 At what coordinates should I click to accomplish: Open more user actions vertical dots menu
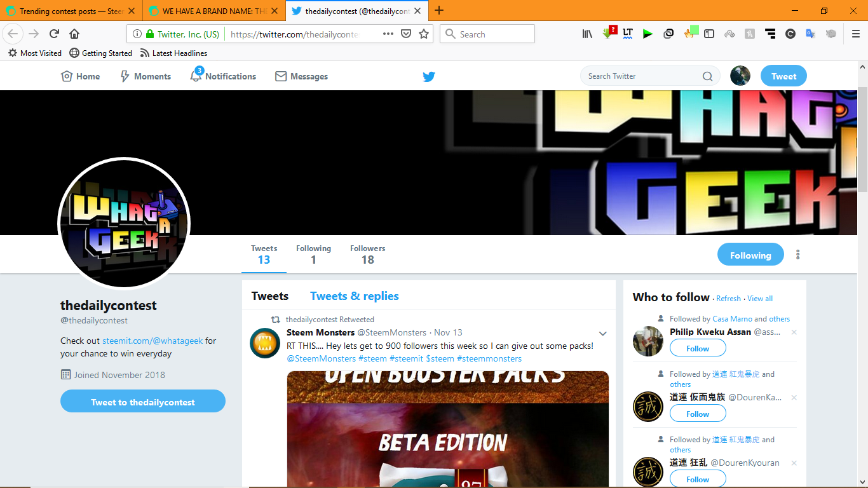pos(797,255)
